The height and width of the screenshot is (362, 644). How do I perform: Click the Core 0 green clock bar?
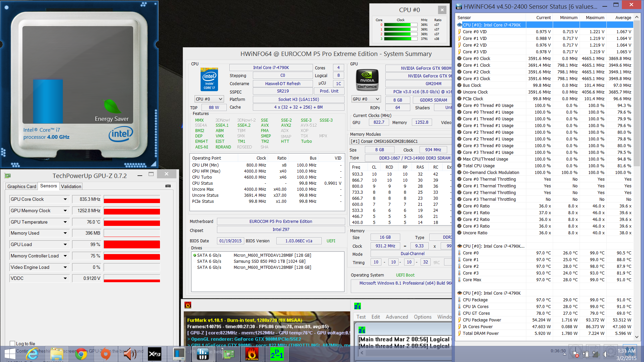tap(397, 25)
